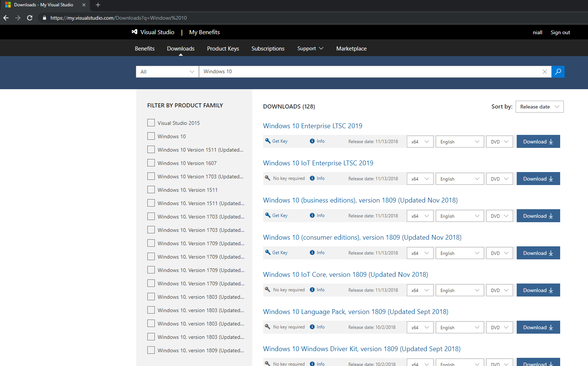The width and height of the screenshot is (588, 366).
Task: Click the My Benefits header link
Action: pyautogui.click(x=205, y=32)
